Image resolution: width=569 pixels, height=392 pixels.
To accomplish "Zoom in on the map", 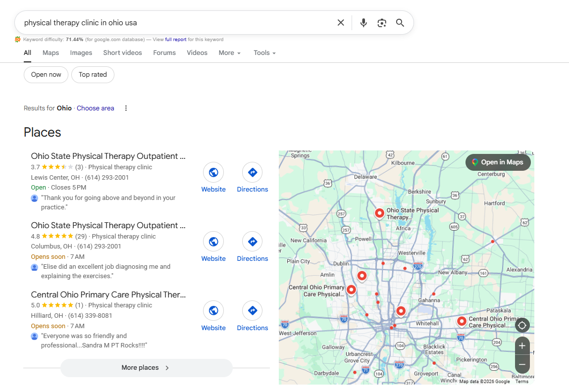I will [x=522, y=346].
